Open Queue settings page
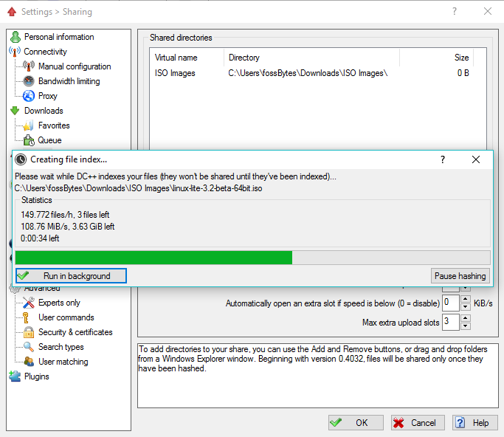Viewport: 504px width, 437px height. coord(50,140)
